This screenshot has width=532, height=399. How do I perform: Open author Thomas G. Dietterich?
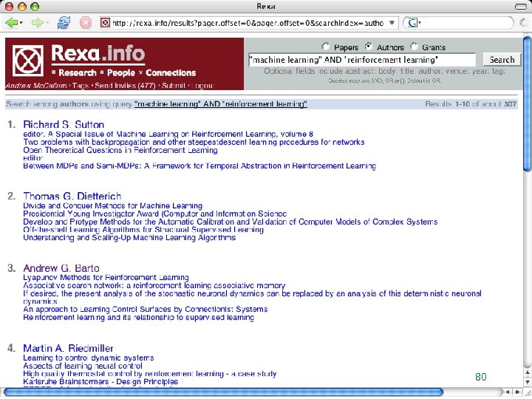pyautogui.click(x=72, y=196)
